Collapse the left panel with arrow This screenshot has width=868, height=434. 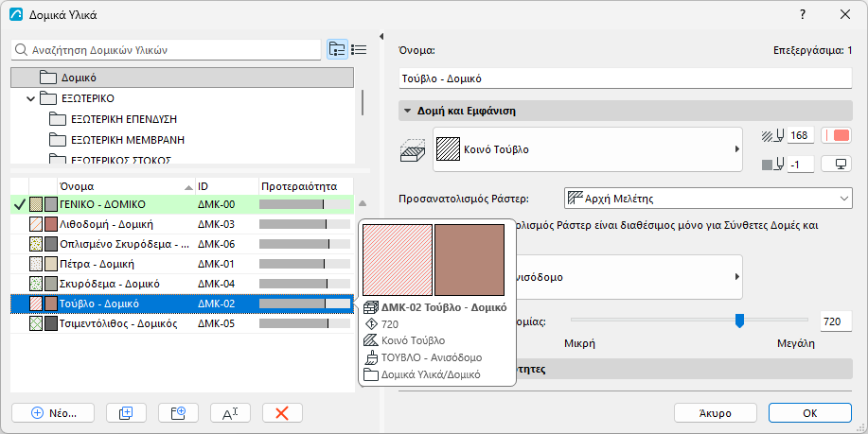pos(381,37)
